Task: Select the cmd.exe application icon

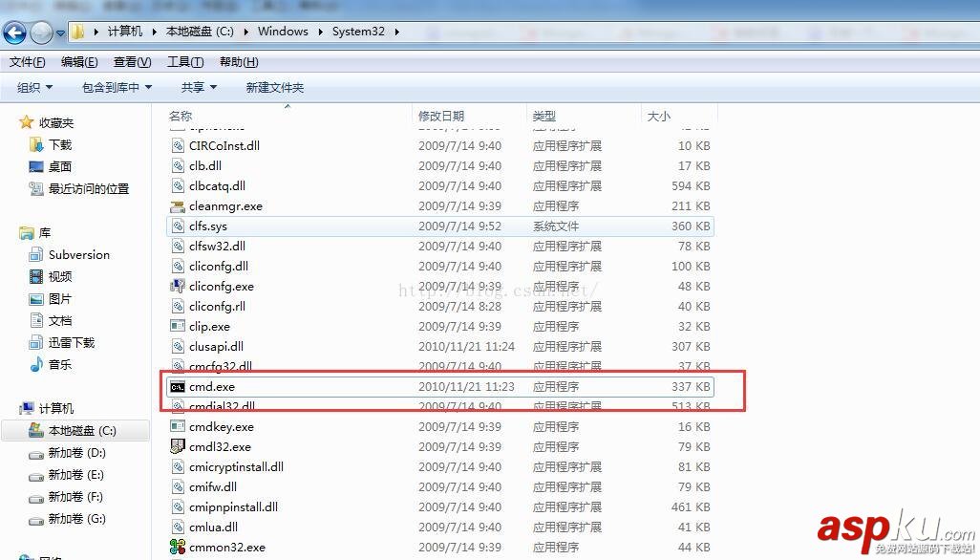Action: [177, 386]
